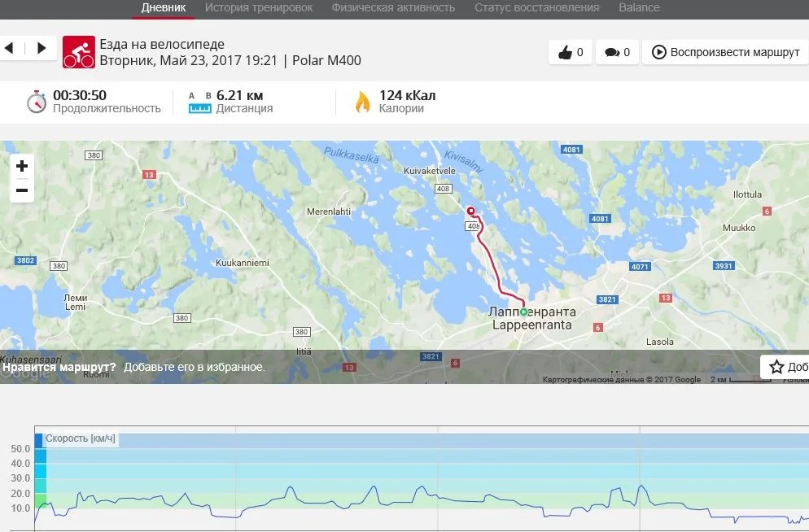
Task: Click the red cycling sport icon
Action: click(79, 52)
